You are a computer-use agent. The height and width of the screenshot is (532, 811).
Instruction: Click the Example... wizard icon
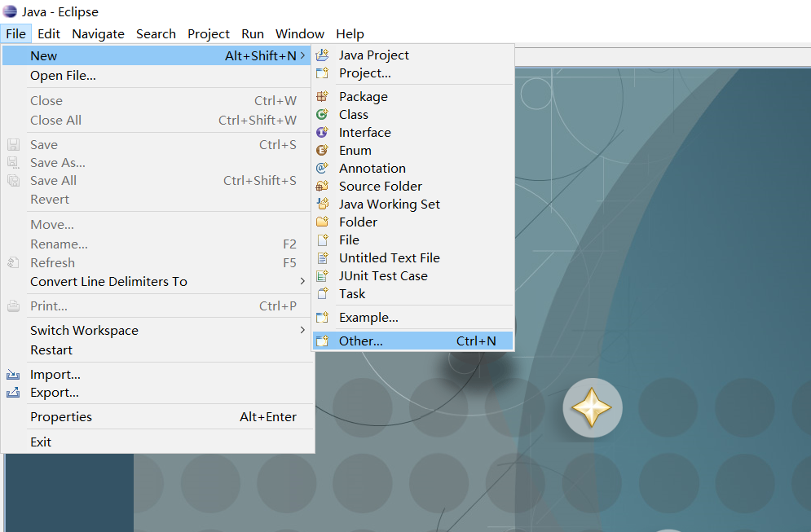[x=322, y=318]
